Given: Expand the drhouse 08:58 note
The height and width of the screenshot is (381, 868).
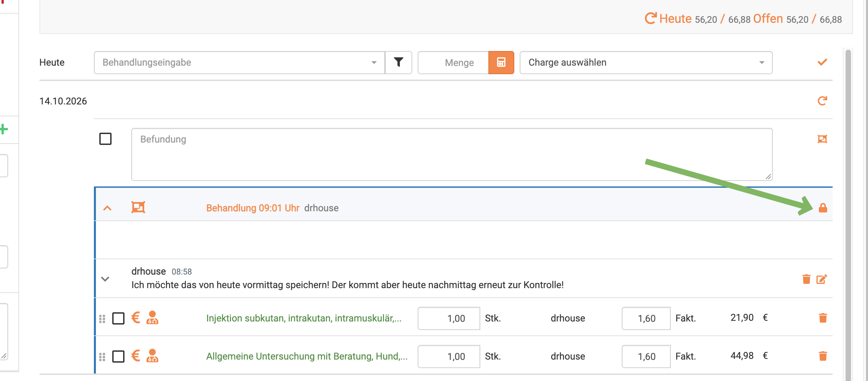Looking at the screenshot, I should point(105,279).
